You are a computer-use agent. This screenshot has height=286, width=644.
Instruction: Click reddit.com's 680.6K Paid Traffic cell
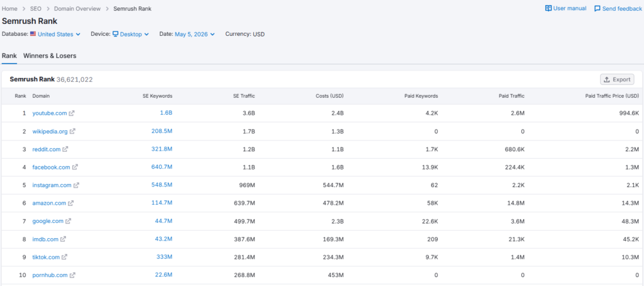[x=514, y=149]
